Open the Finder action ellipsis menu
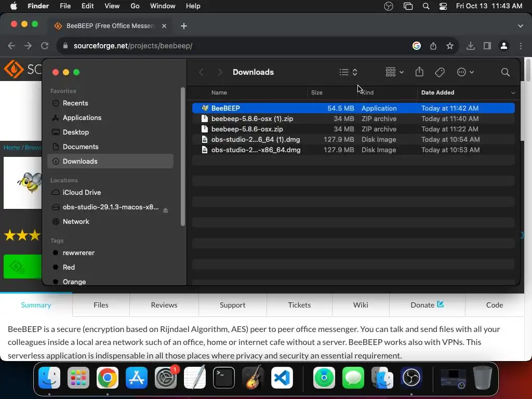This screenshot has height=399, width=532. click(x=465, y=72)
